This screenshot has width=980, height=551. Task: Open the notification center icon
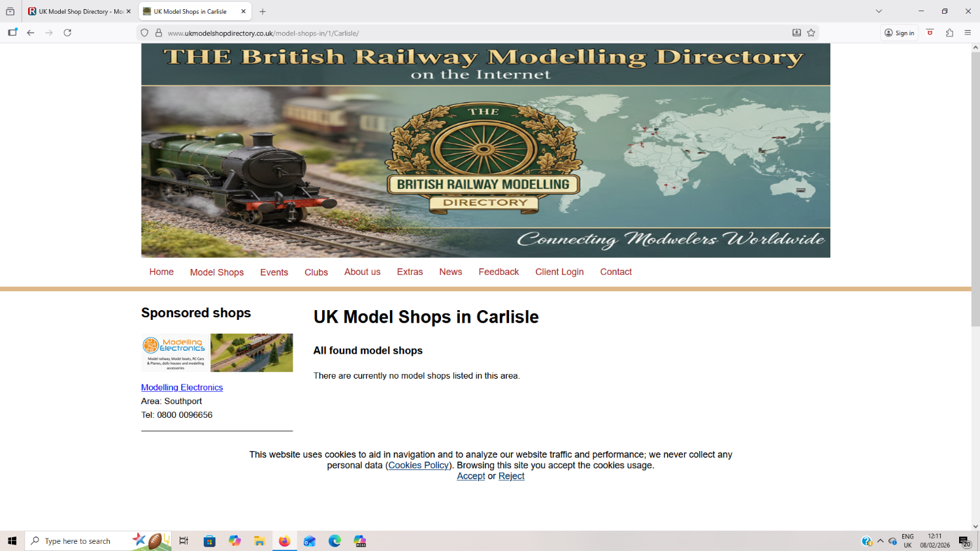(964, 541)
